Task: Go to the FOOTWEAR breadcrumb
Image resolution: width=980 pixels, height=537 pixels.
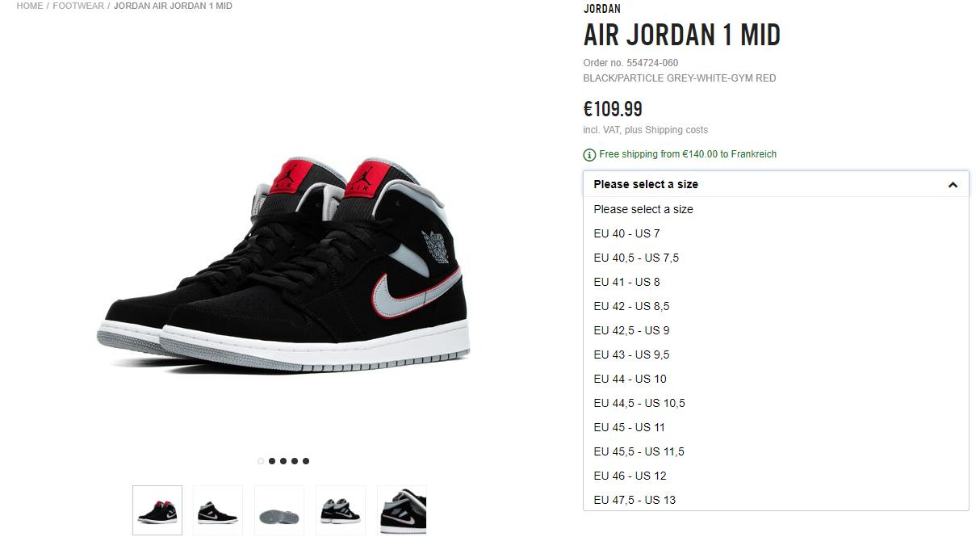Action: tap(78, 6)
